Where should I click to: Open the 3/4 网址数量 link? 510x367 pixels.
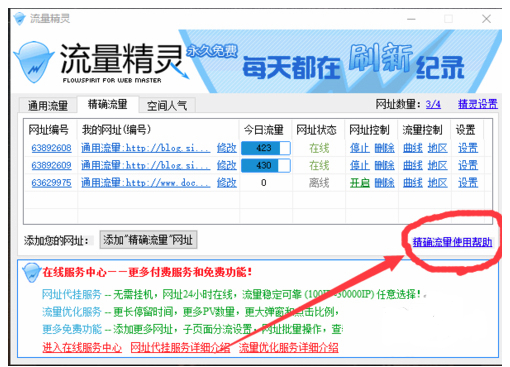(x=433, y=104)
